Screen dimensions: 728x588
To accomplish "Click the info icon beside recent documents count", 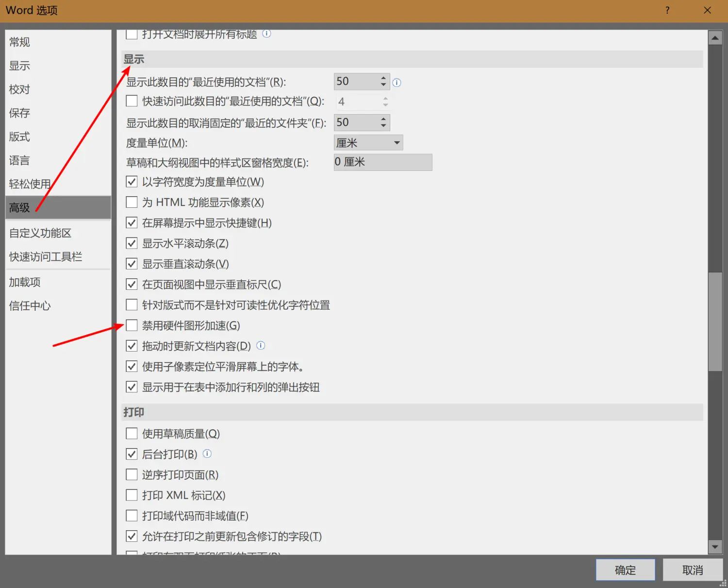I will click(x=397, y=83).
